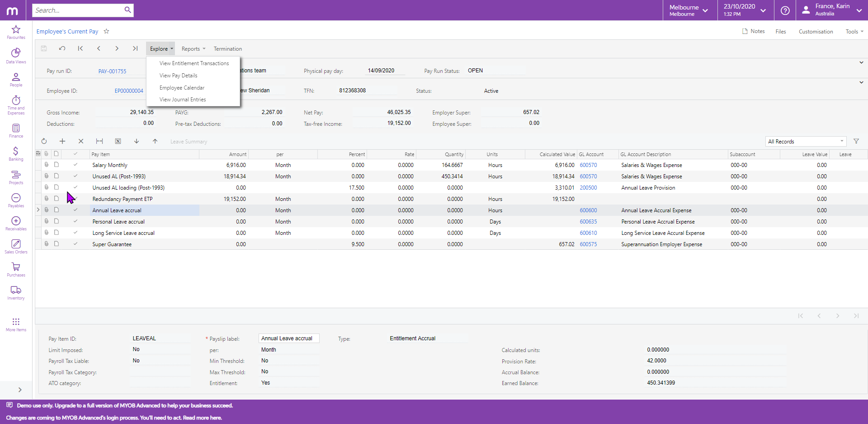Open pay run PAY-001755 link

point(112,71)
